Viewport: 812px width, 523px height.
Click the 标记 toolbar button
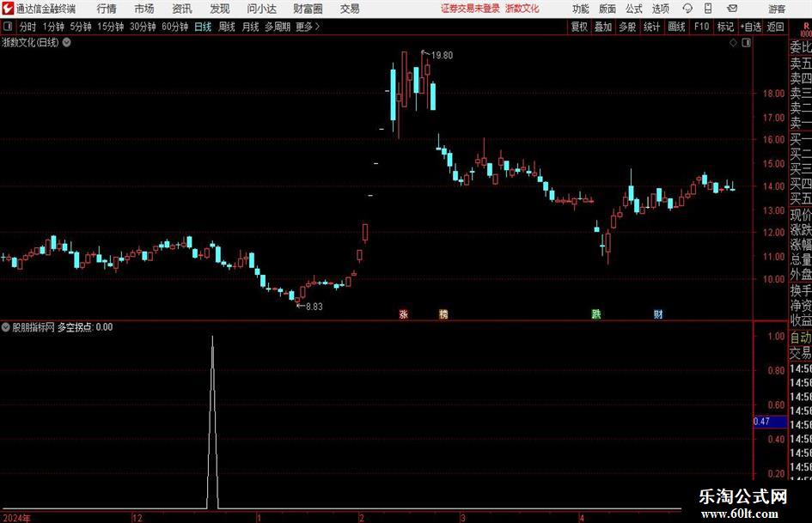point(725,27)
